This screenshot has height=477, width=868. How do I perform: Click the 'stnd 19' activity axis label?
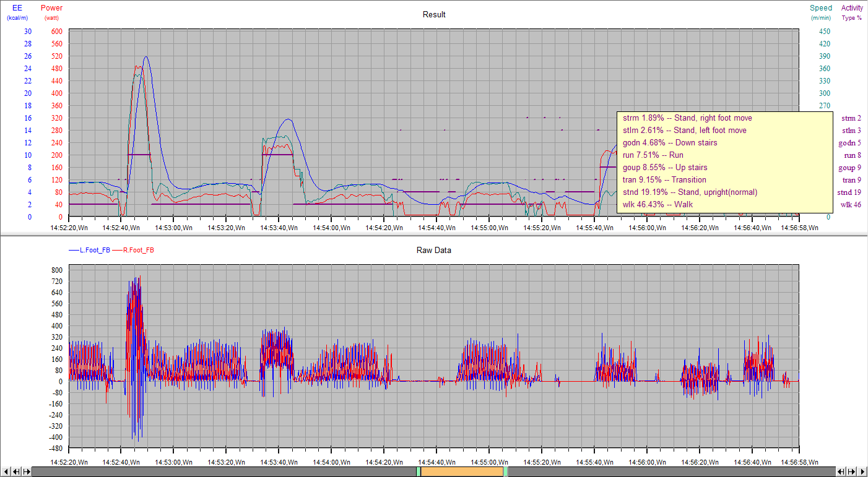pos(849,192)
